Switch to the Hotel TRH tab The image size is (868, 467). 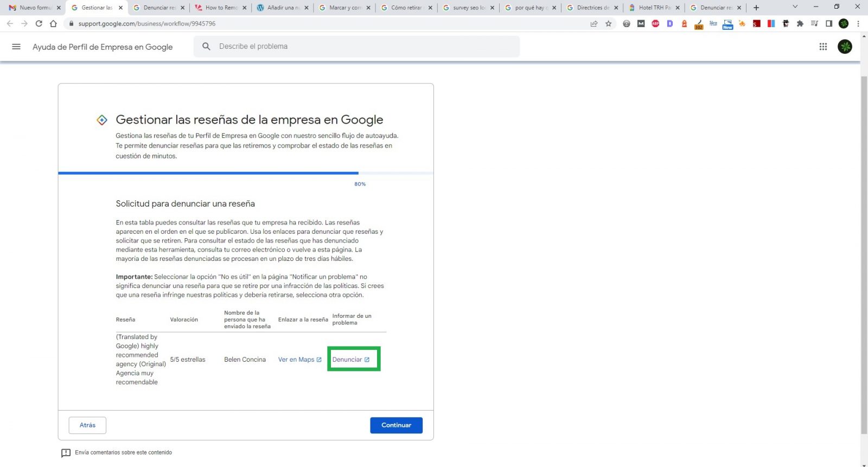(654, 8)
